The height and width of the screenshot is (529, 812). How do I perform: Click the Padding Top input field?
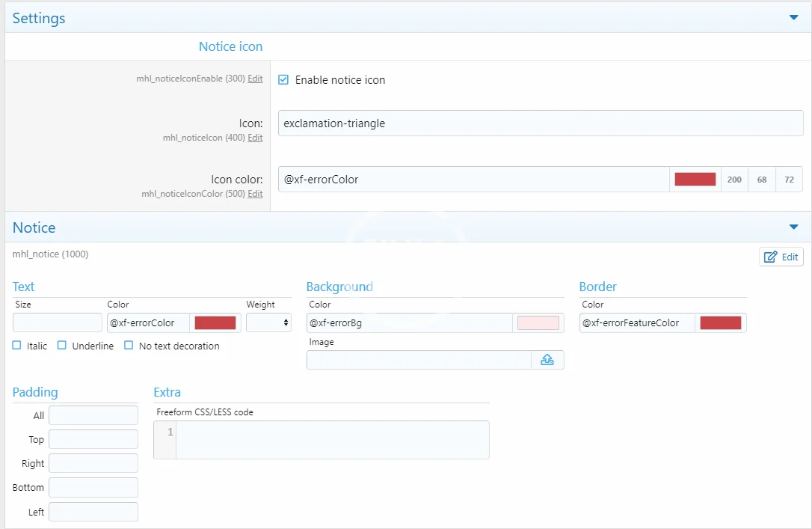click(x=93, y=439)
